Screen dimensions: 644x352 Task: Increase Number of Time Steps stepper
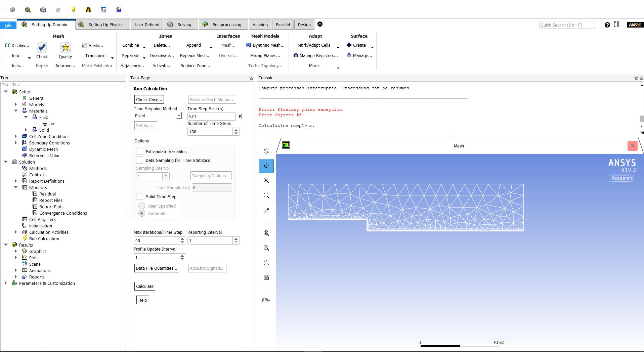(236, 130)
